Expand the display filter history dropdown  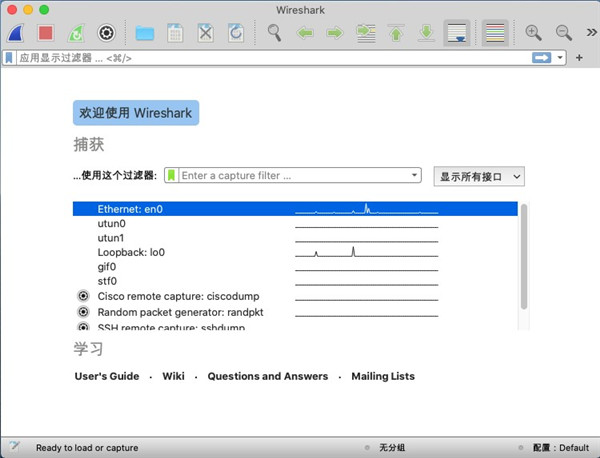(x=561, y=58)
